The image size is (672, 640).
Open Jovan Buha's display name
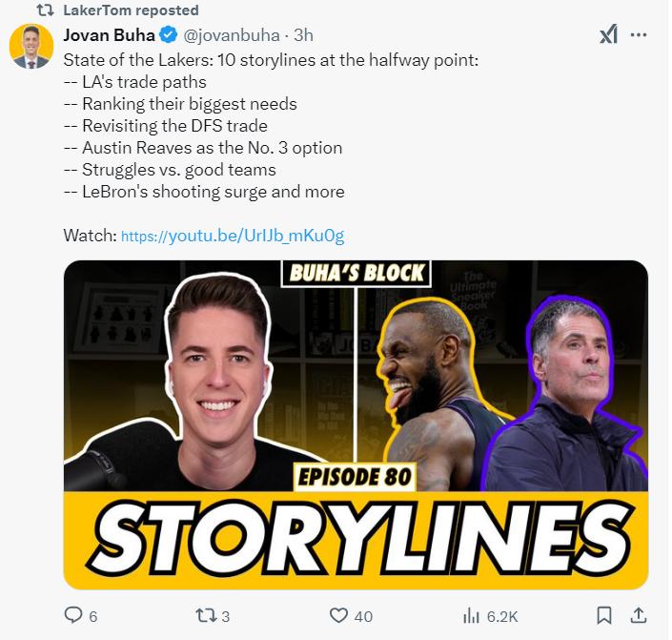(109, 35)
